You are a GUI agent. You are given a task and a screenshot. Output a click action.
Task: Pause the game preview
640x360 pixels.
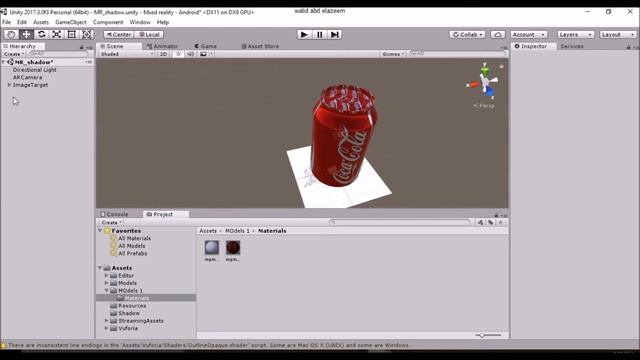(x=320, y=35)
